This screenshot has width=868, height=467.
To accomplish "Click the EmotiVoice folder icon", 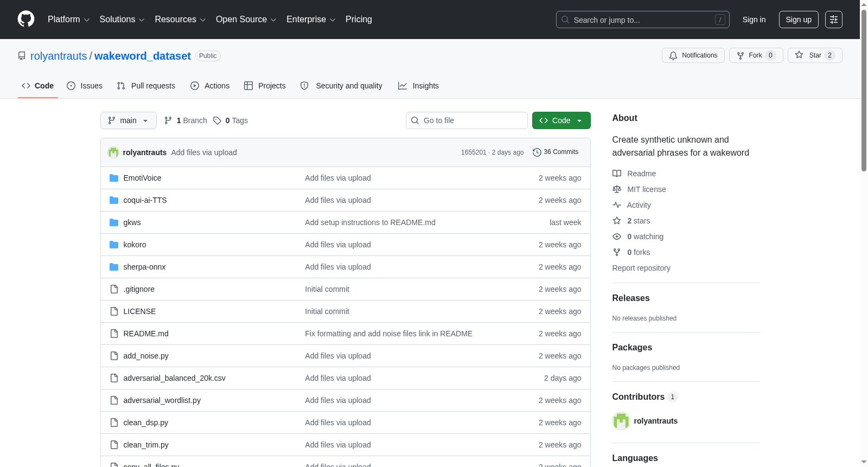I will click(114, 178).
